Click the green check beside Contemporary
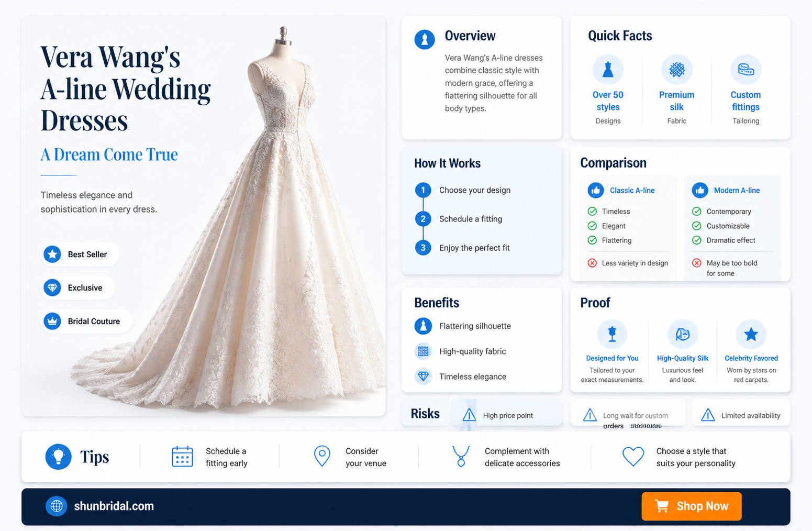This screenshot has height=531, width=812. pos(697,212)
